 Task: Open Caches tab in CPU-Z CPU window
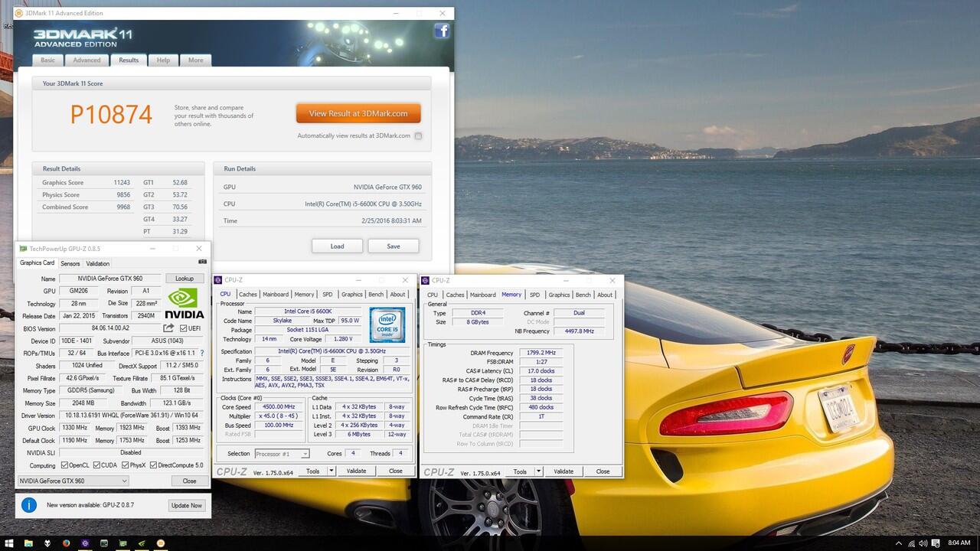click(x=247, y=294)
